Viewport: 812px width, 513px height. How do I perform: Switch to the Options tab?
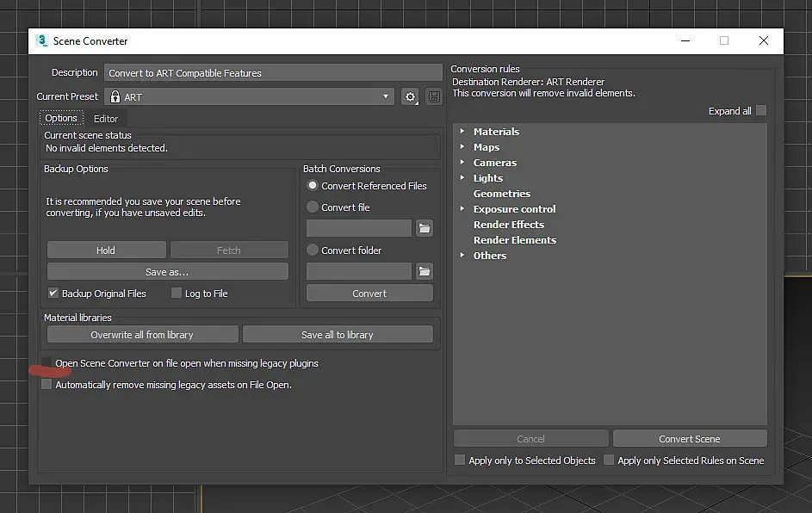pyautogui.click(x=61, y=118)
